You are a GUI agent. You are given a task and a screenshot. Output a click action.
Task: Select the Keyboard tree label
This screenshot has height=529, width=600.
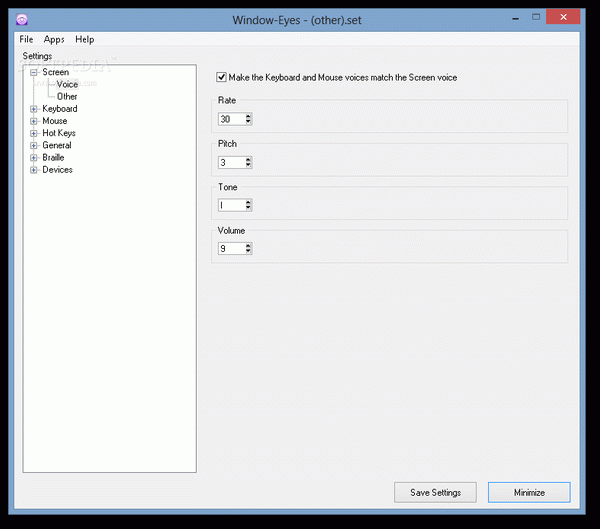tap(60, 109)
